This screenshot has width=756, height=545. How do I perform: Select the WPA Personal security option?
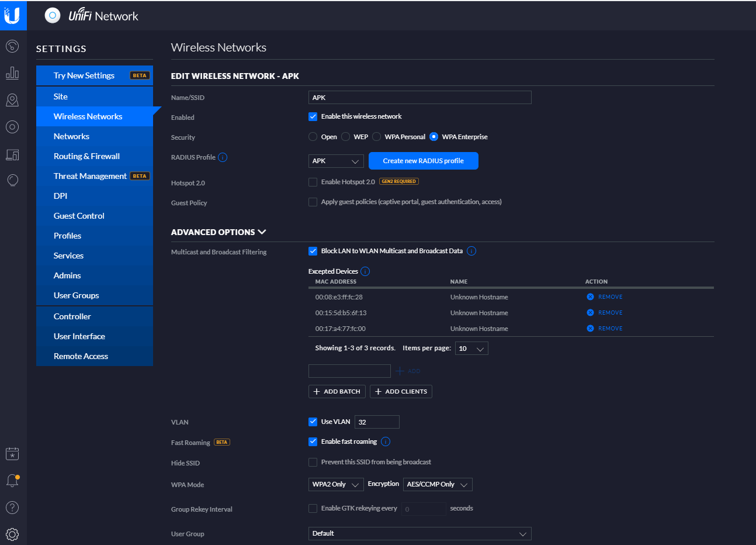click(377, 137)
